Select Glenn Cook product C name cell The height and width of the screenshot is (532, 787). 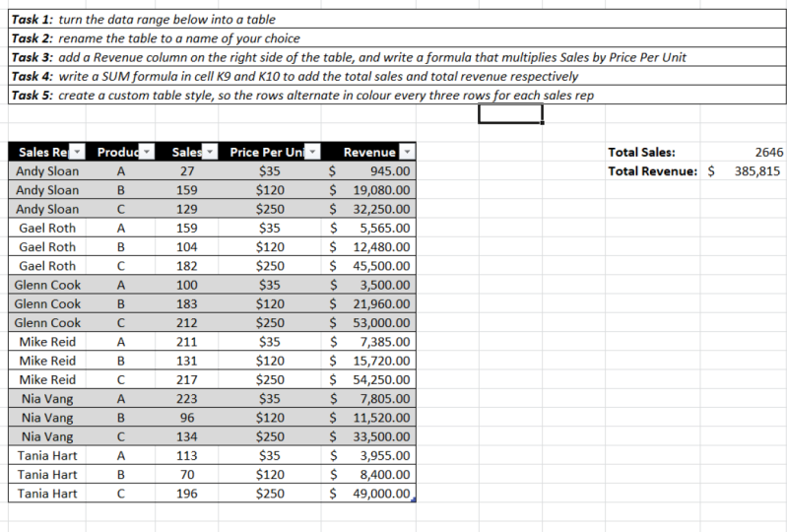[x=47, y=323]
